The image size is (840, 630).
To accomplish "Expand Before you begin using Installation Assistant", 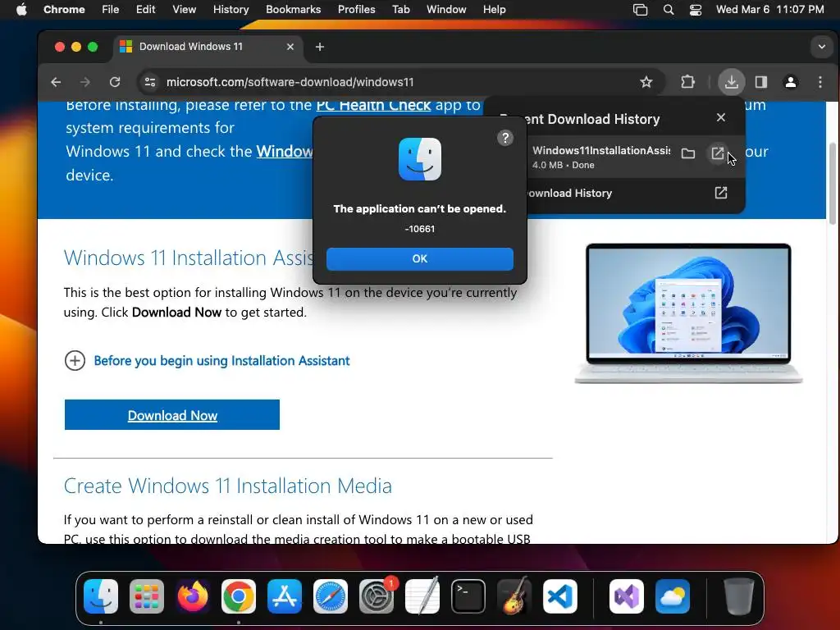I will pyautogui.click(x=207, y=361).
